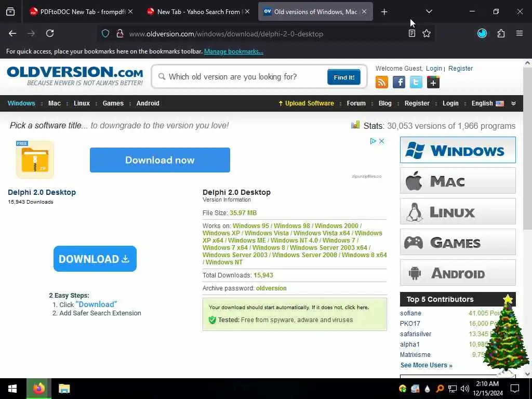Select Android in the navigation bar
Screen dimensions: 532x399
click(148, 103)
